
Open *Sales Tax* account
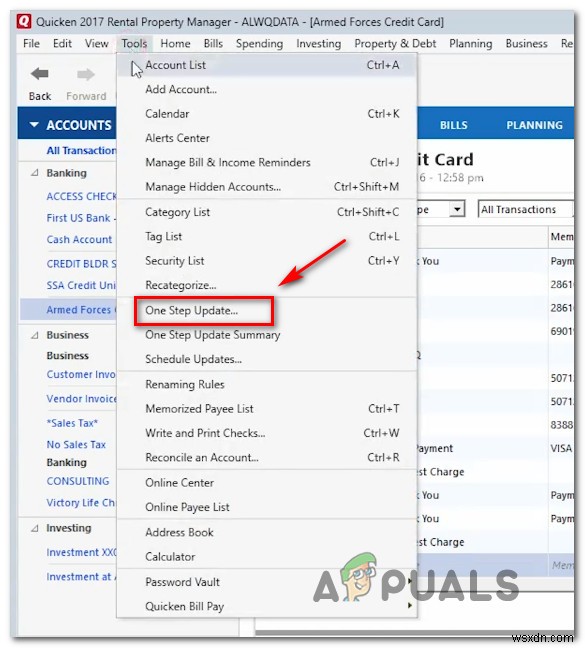tap(72, 423)
